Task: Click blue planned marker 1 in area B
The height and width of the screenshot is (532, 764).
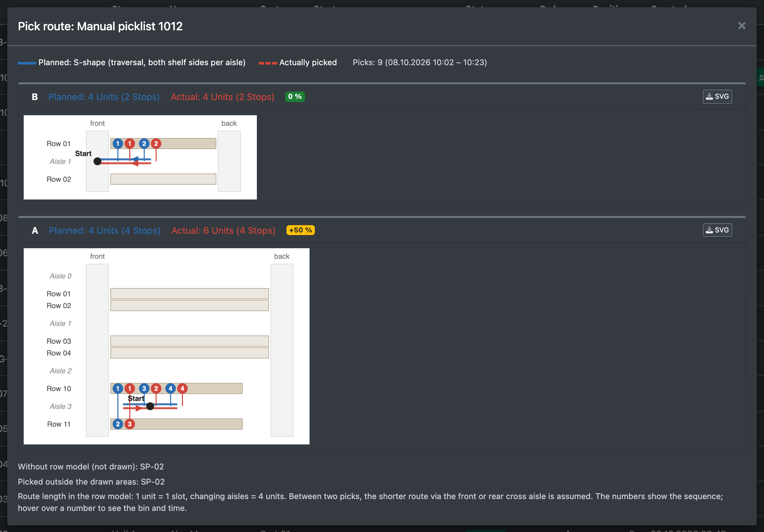Action: 118,144
